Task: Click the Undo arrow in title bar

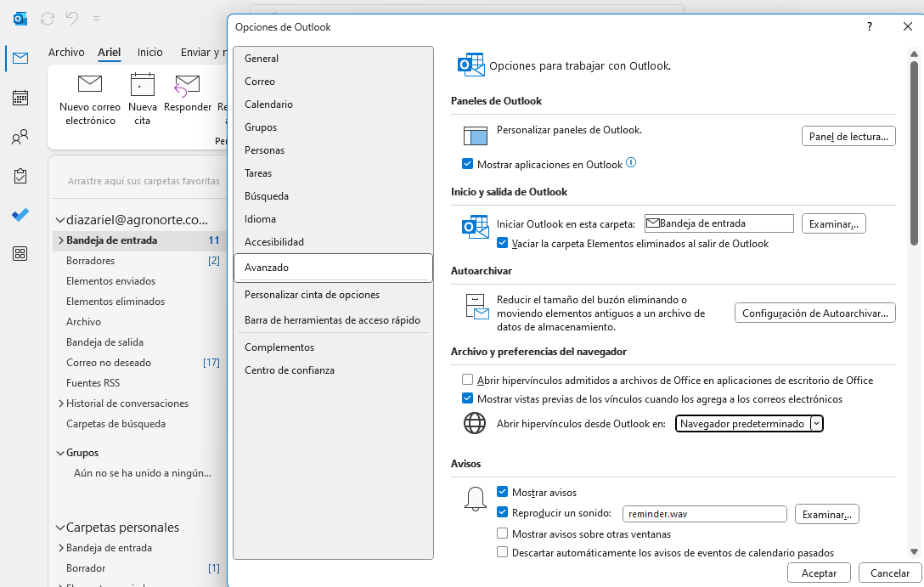Action: pyautogui.click(x=72, y=19)
